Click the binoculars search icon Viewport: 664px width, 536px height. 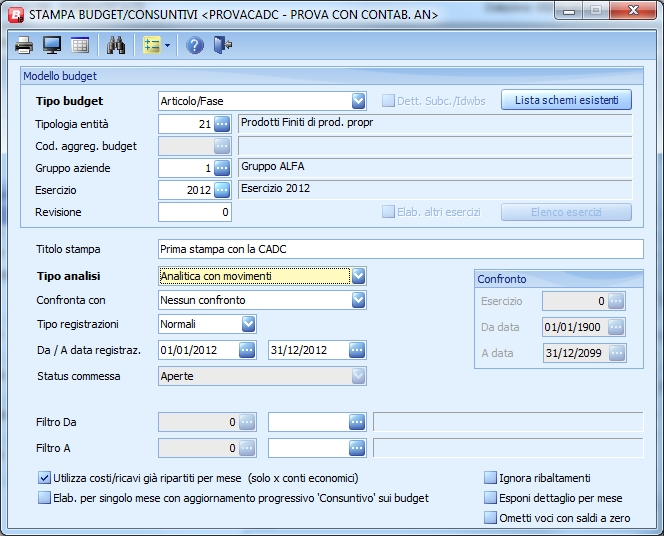click(x=115, y=45)
